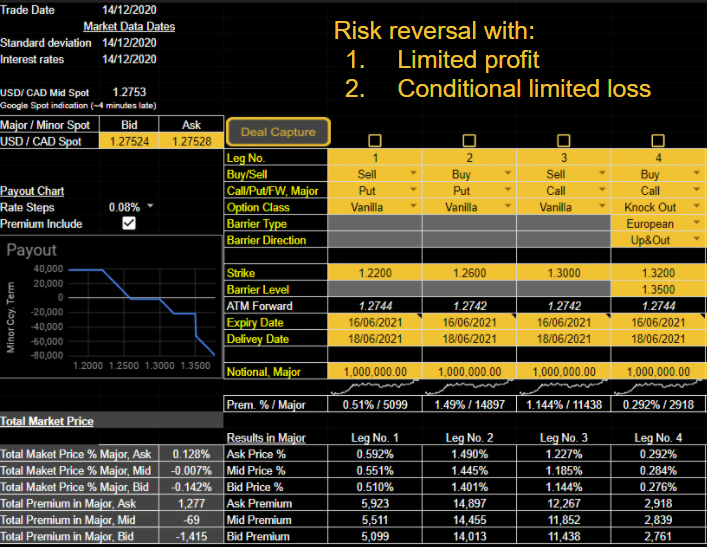Click the Leg 1 sparkline chart thumbnail
The width and height of the screenshot is (707, 547).
[374, 385]
